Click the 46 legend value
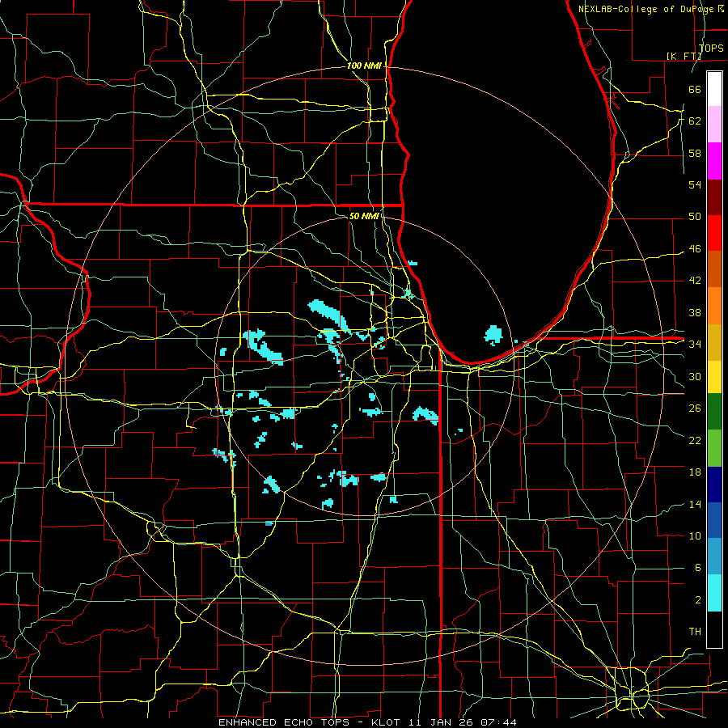The height and width of the screenshot is (728, 728). pyautogui.click(x=695, y=249)
